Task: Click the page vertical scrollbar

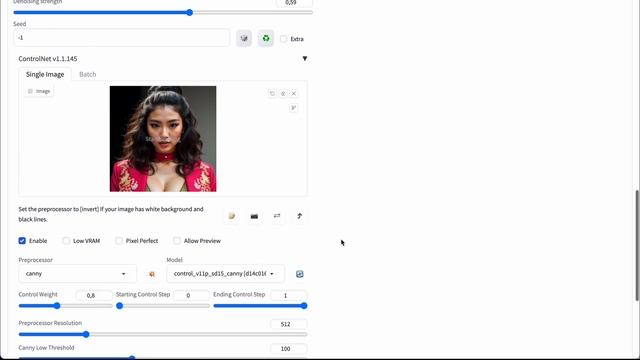Action: (x=636, y=246)
